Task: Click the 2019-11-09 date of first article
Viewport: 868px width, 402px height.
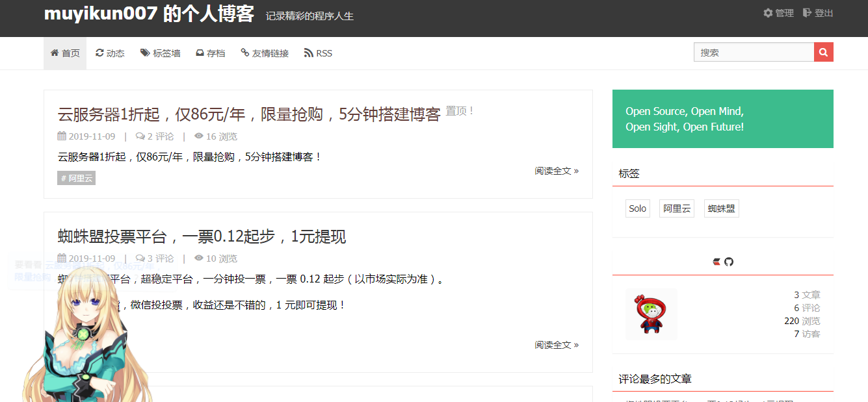Action: 86,136
